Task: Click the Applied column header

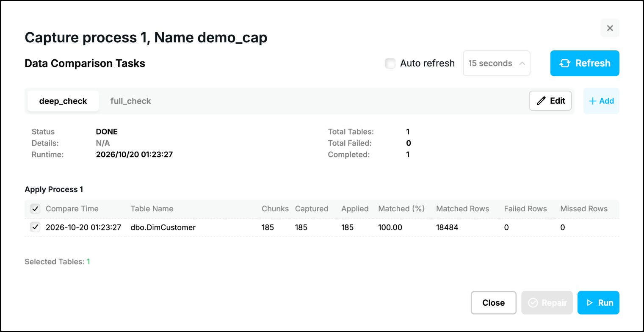Action: 355,209
